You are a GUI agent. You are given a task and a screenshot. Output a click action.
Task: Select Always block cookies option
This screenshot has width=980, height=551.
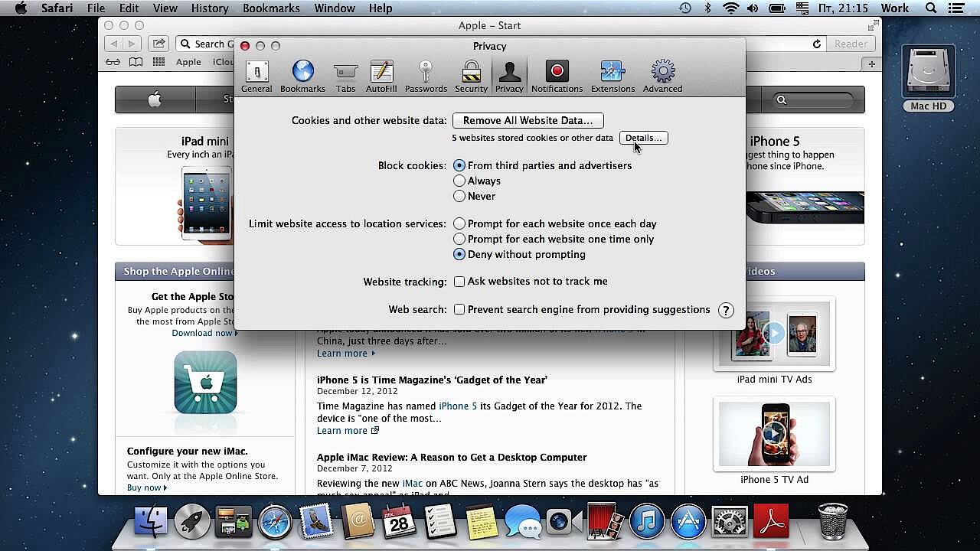[459, 181]
